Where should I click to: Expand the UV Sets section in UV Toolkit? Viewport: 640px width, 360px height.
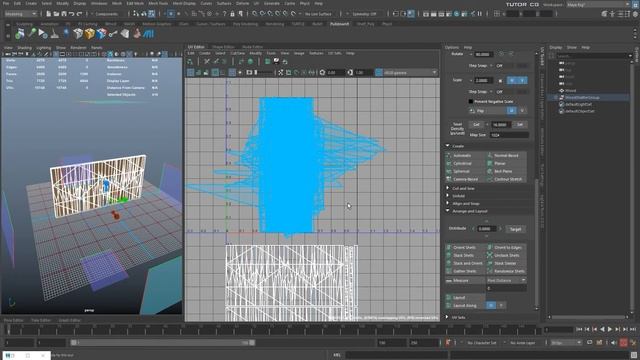448,317
